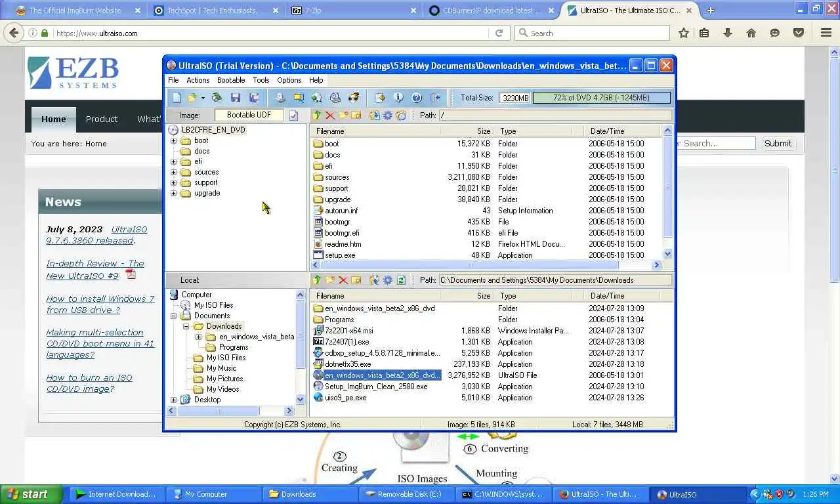This screenshot has height=504, width=840.
Task: Click the Windows start button
Action: [x=31, y=494]
